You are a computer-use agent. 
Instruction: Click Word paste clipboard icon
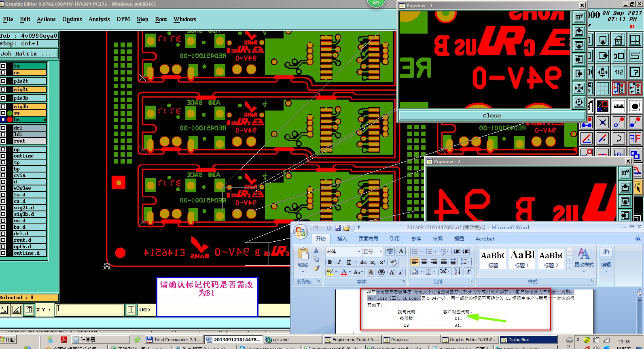coord(303,254)
